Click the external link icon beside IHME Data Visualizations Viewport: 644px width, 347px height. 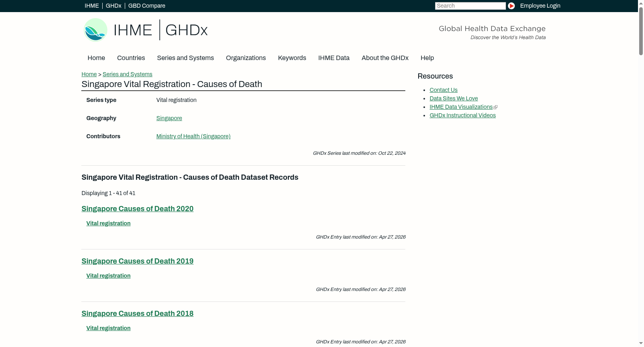coord(495,107)
